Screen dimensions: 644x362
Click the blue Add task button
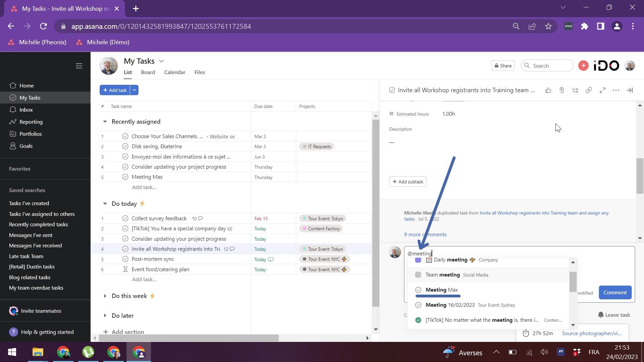tap(115, 90)
